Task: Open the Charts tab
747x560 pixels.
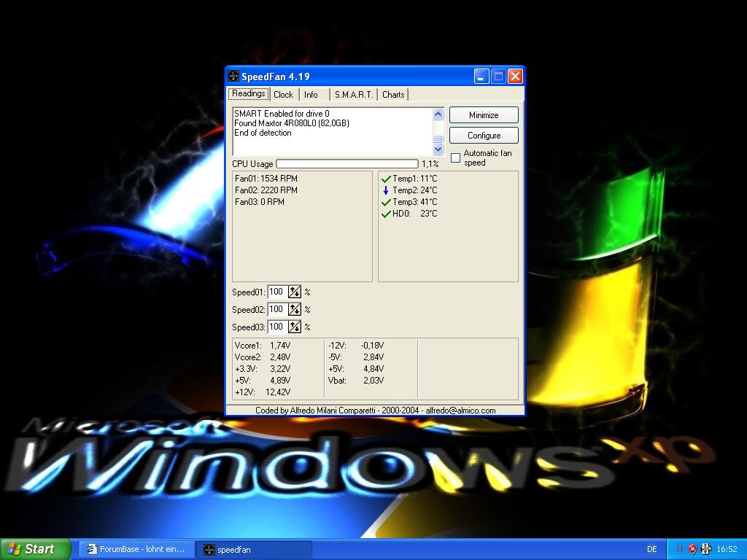Action: 393,95
